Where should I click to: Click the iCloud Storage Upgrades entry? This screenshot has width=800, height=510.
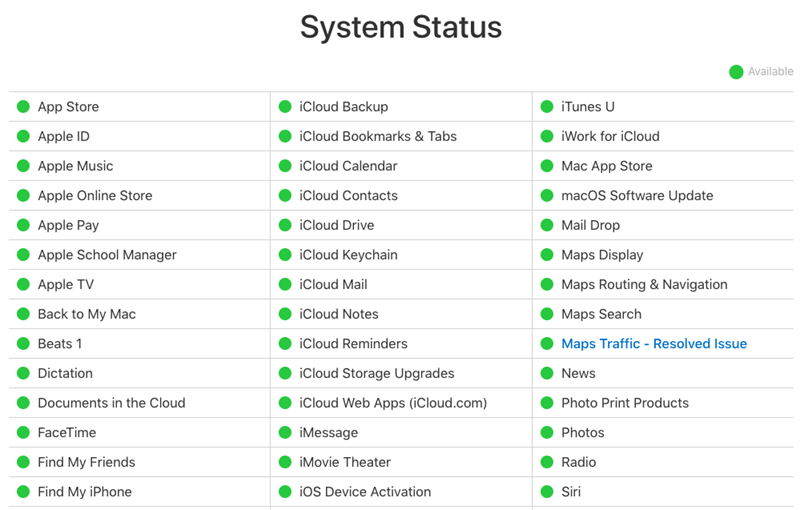(x=377, y=373)
